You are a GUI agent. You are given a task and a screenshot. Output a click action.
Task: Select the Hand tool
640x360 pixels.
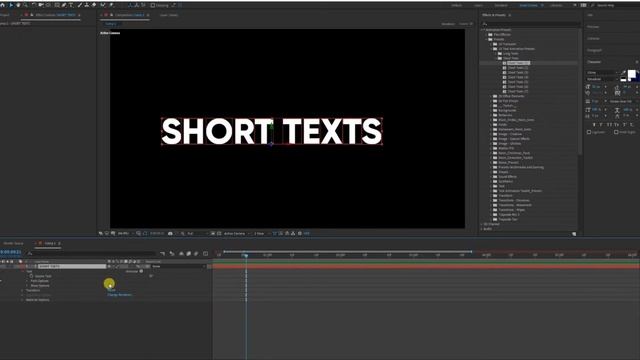18,5
